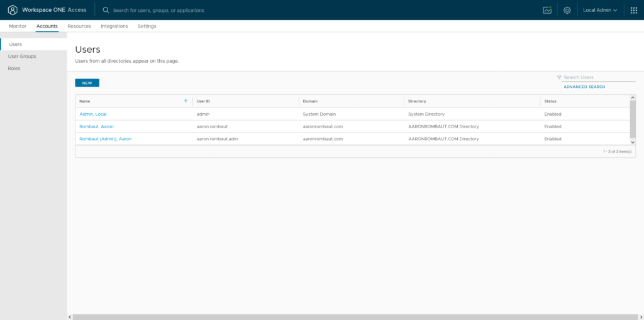Open the Resources tab

79,26
